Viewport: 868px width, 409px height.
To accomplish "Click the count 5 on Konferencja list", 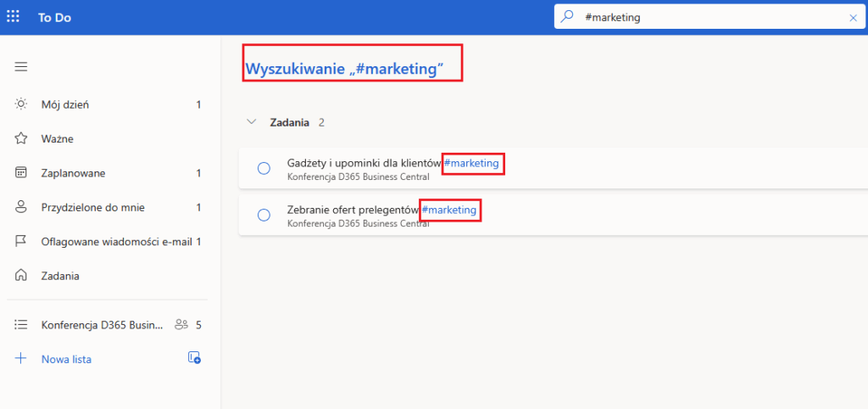I will tap(198, 325).
